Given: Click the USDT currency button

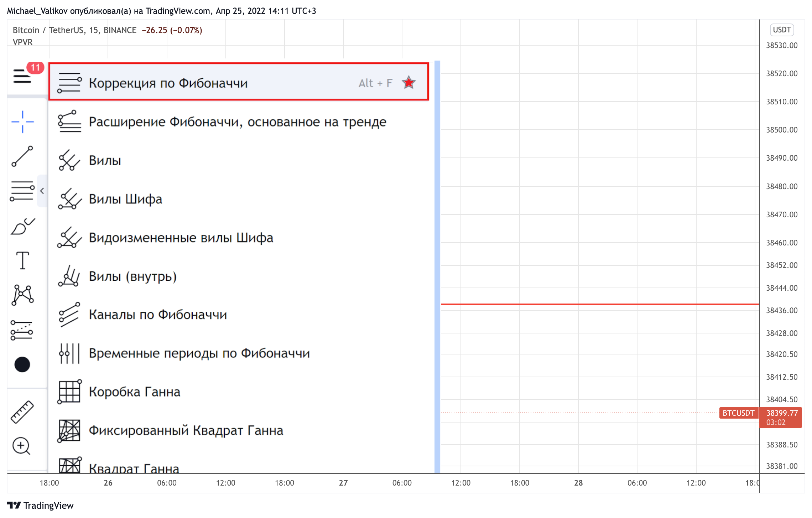Looking at the screenshot, I should [x=781, y=30].
